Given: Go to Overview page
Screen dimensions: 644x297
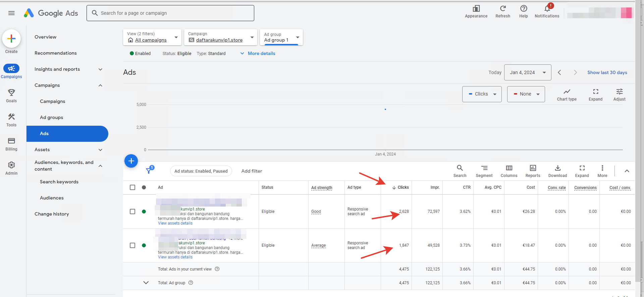Looking at the screenshot, I should (x=46, y=37).
